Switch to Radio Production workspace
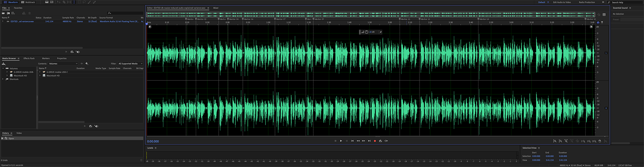644x167 pixels. pyautogui.click(x=587, y=2)
